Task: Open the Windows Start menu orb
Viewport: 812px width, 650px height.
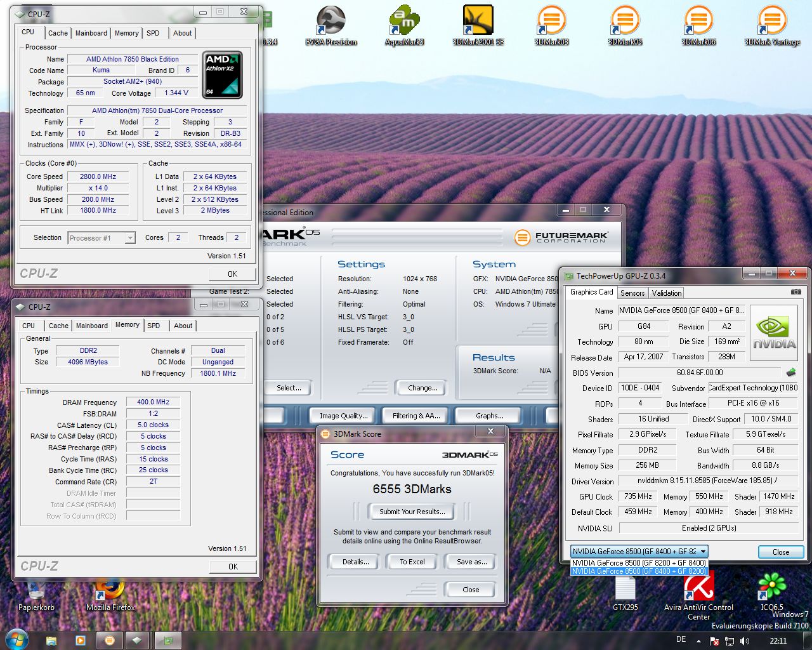Action: [x=17, y=639]
